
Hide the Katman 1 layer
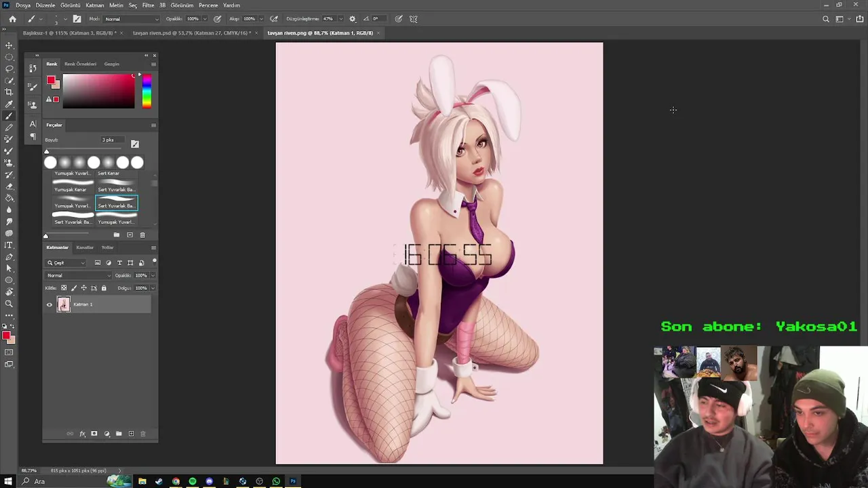(49, 304)
